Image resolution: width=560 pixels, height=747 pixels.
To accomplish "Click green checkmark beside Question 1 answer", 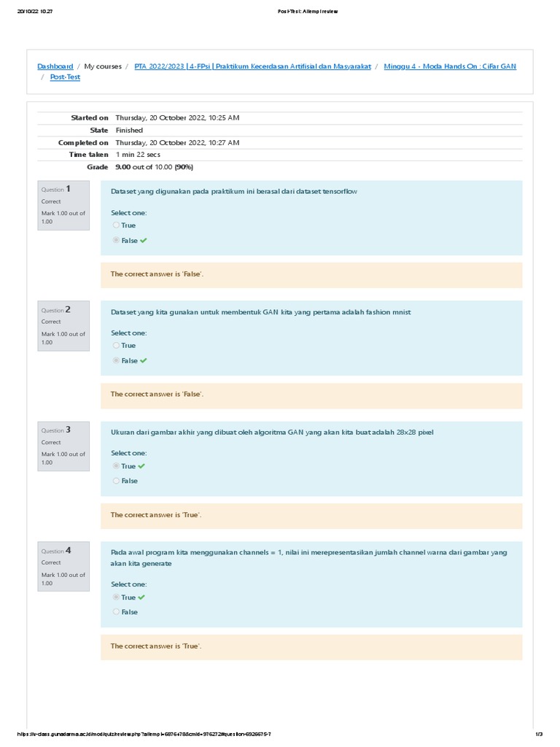I will click(x=144, y=240).
